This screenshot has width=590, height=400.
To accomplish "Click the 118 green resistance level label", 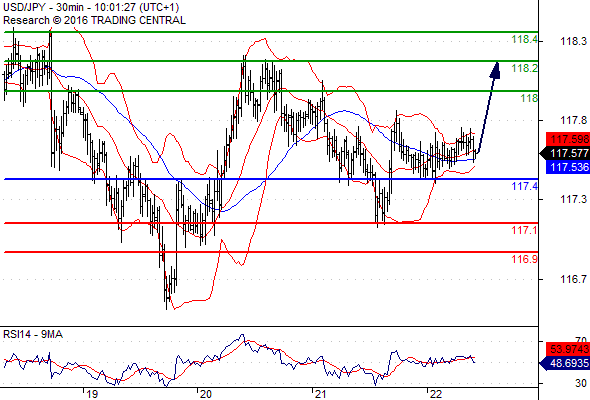I will [529, 98].
